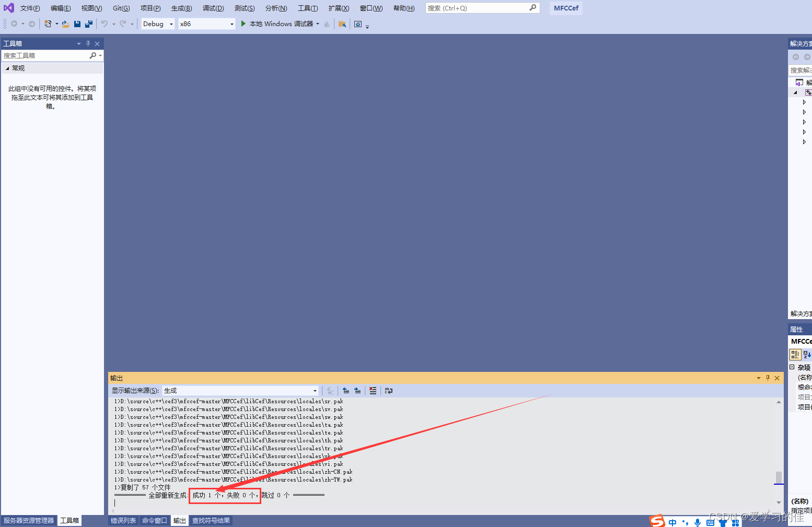The image size is (812, 527).
Task: Click the Sogou microphone voice input icon
Action: (x=698, y=522)
